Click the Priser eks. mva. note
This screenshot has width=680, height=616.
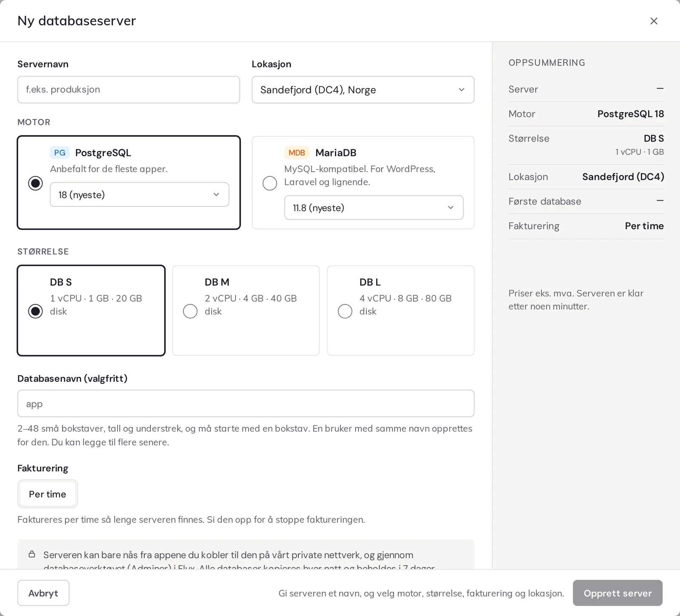click(x=576, y=300)
